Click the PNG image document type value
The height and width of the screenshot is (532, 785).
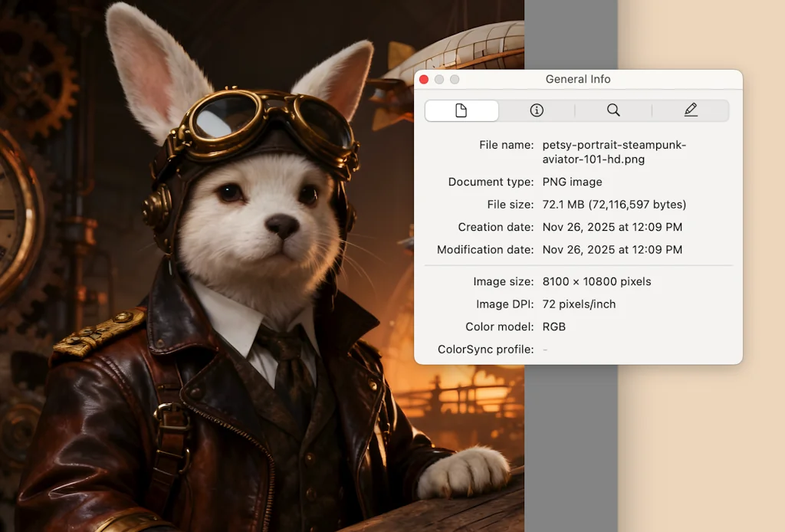(572, 182)
